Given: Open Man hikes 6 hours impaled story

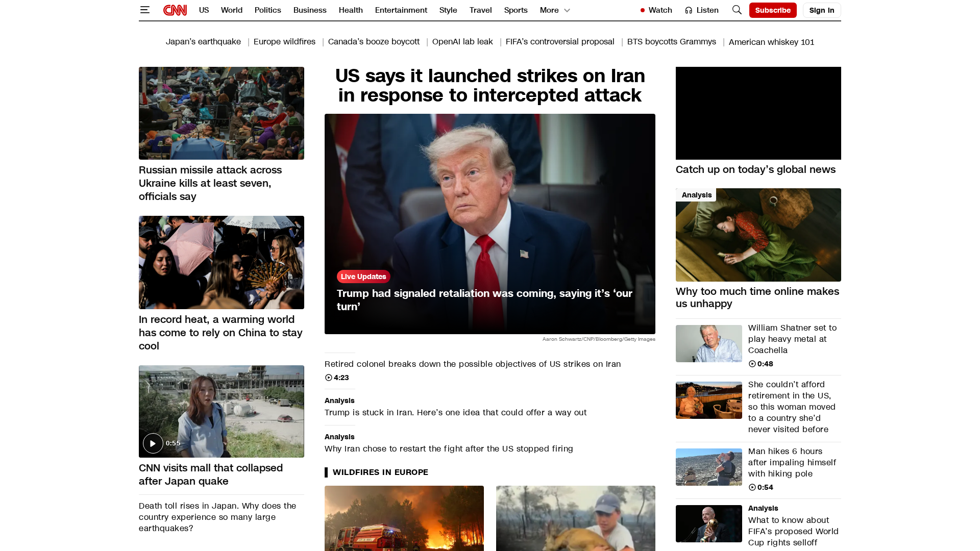Looking at the screenshot, I should 792,462.
